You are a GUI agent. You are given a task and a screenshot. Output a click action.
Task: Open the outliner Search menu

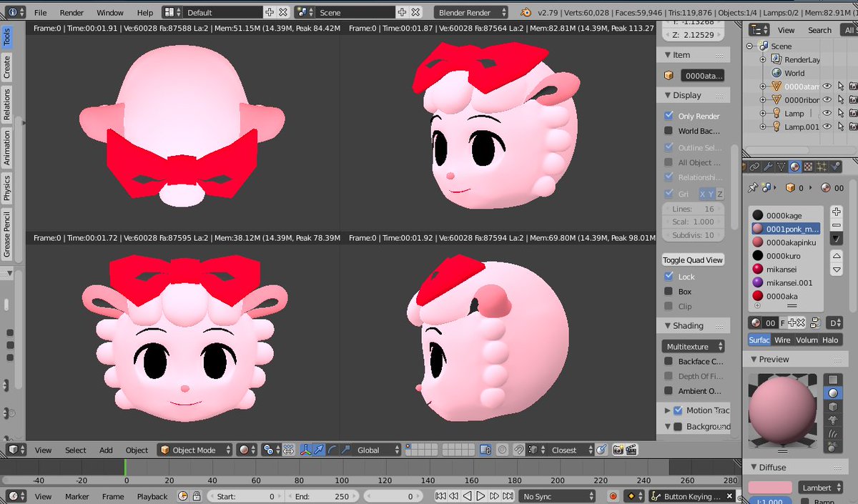click(x=819, y=30)
